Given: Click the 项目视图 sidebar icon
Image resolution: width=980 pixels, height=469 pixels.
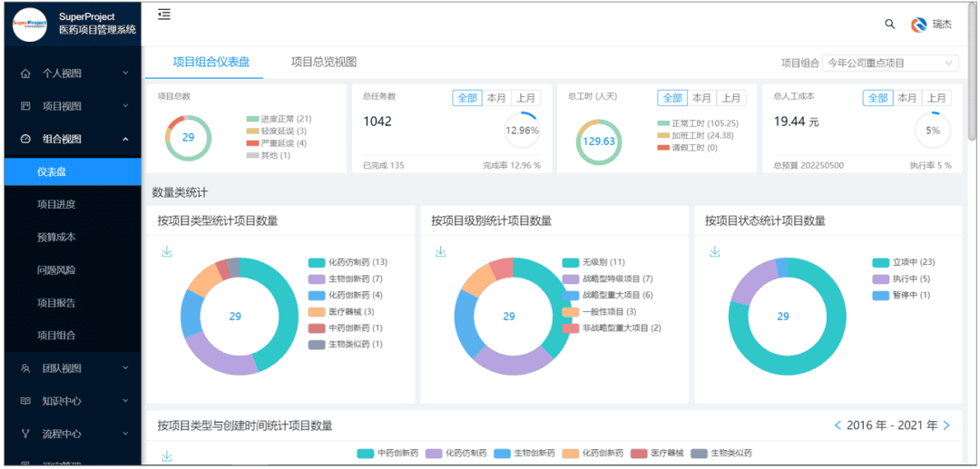Looking at the screenshot, I should click(x=25, y=106).
